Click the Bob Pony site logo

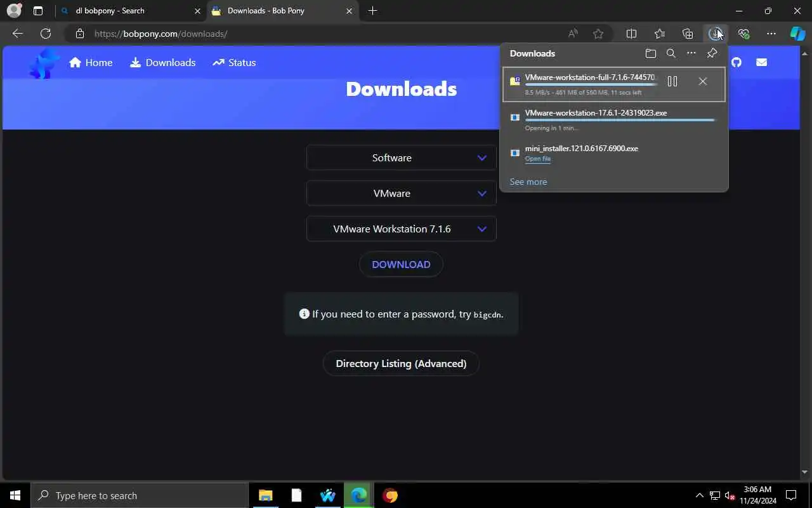coord(44,62)
